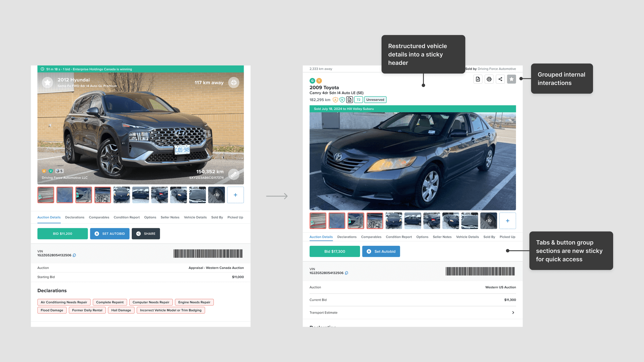Open the condition report document badge icon
The image size is (644, 362).
pos(349,100)
